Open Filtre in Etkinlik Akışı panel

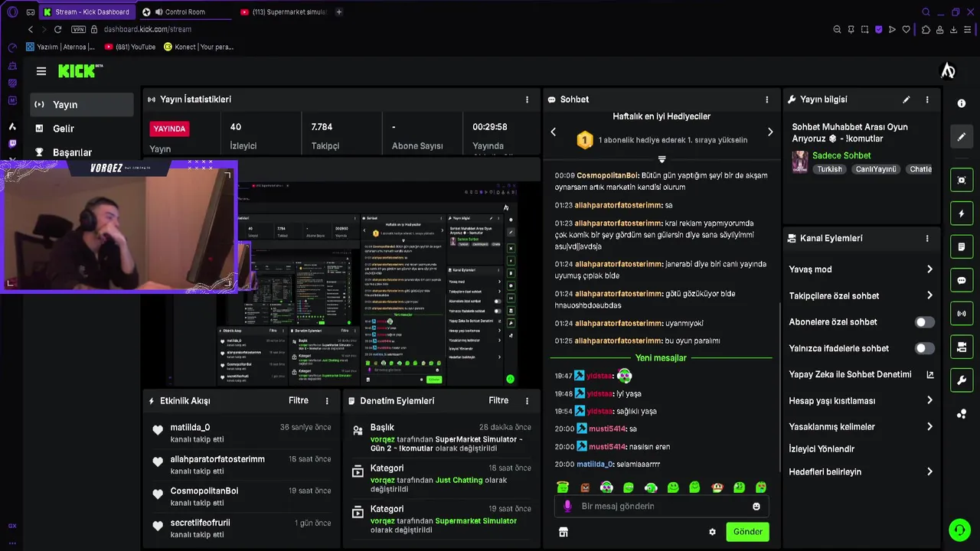(299, 400)
